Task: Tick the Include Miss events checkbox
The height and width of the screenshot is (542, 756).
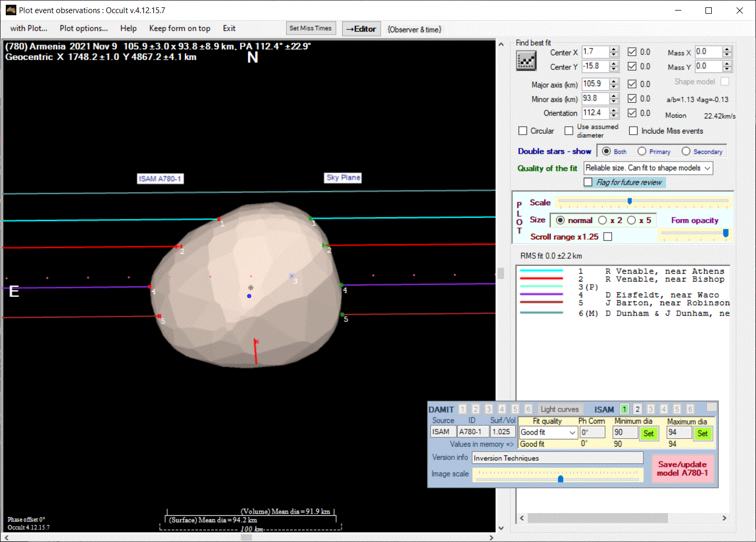Action: tap(633, 131)
